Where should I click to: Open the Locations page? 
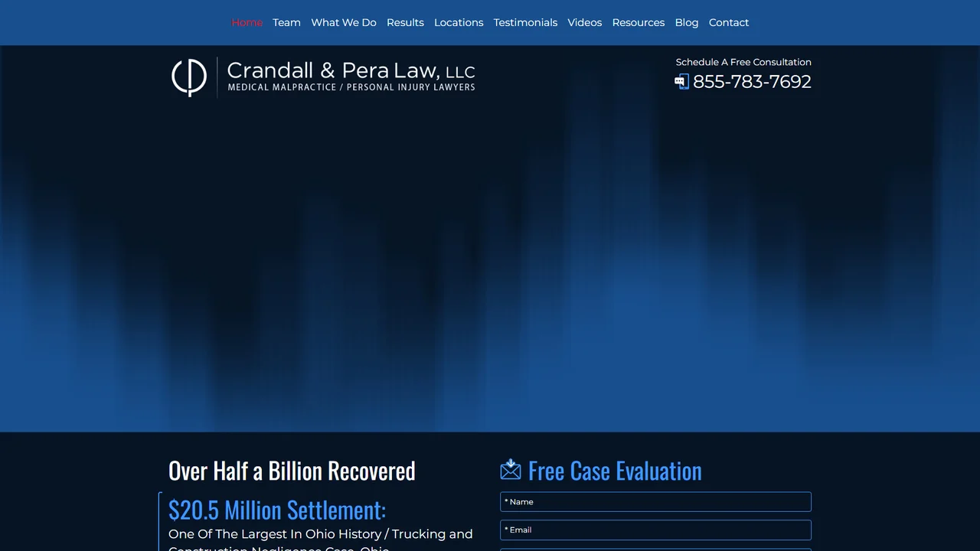click(459, 23)
